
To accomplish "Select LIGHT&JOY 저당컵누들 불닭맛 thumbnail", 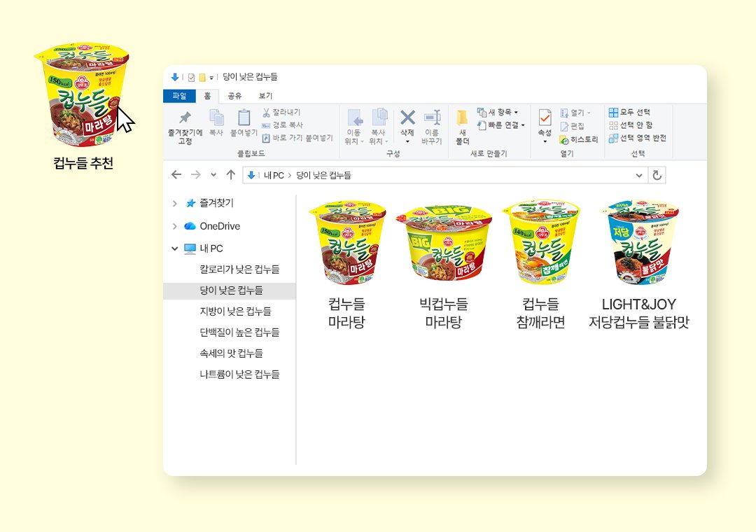I will point(639,243).
